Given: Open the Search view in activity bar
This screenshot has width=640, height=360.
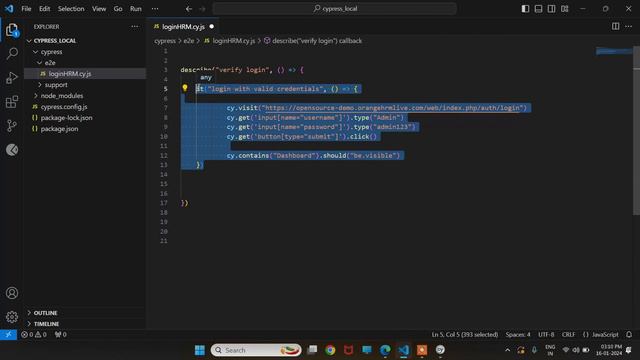Looking at the screenshot, I should (x=12, y=53).
